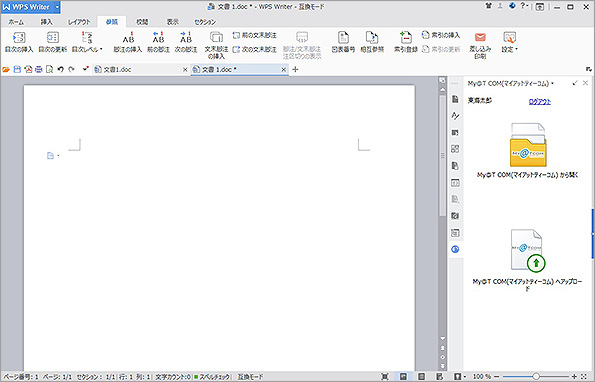The width and height of the screenshot is (595, 382).
Task: Click the vertical scrollbar down arrow
Action: (x=442, y=338)
